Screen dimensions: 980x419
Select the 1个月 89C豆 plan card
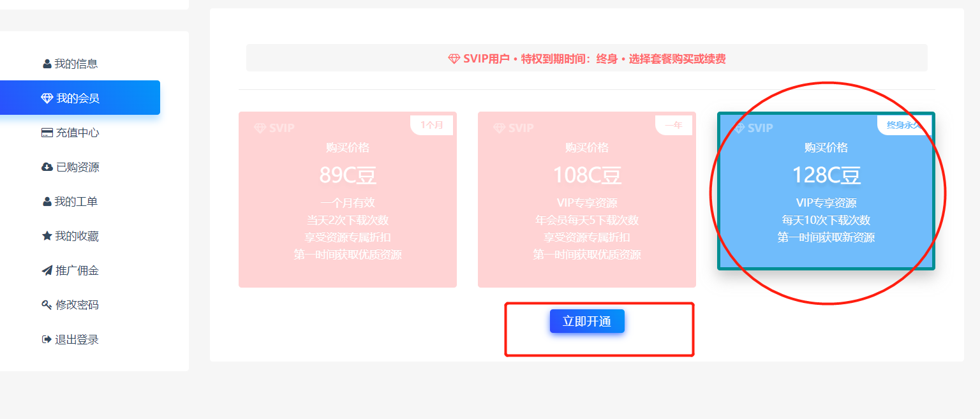(348, 200)
